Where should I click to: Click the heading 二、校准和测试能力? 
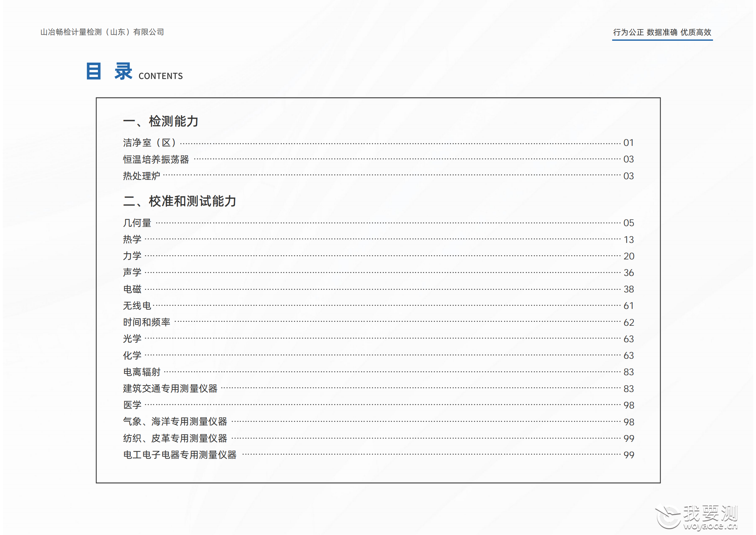(x=180, y=201)
